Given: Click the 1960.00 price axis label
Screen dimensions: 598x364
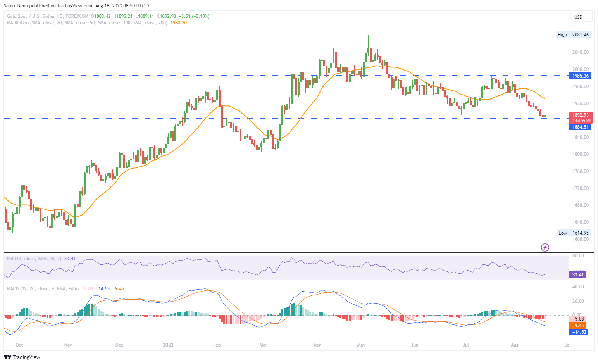Looking at the screenshot, I should pyautogui.click(x=581, y=86).
